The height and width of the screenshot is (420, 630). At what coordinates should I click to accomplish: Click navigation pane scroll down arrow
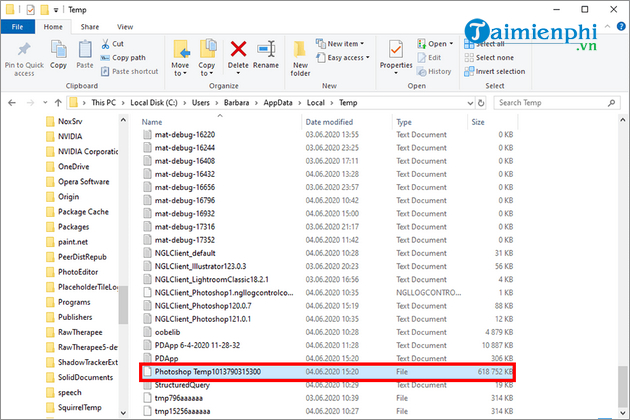tap(123, 413)
